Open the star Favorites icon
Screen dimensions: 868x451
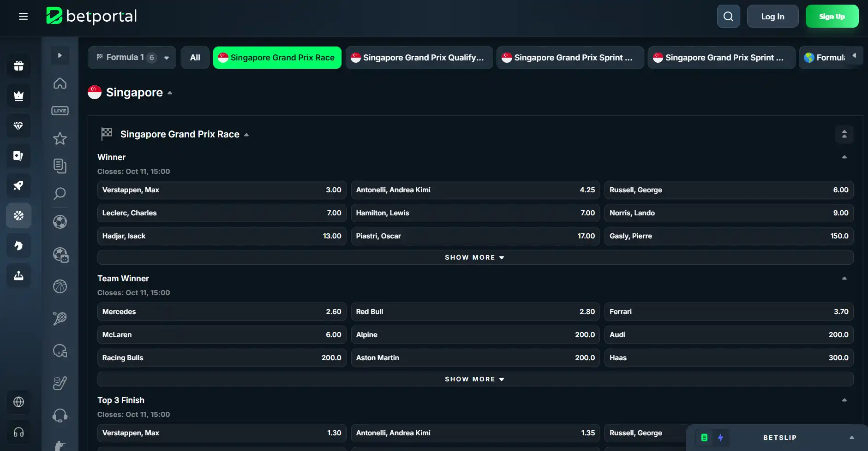pos(60,138)
